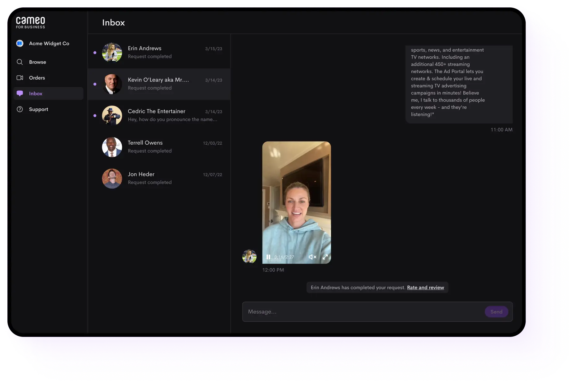Click the sports, news message bubble

[459, 84]
